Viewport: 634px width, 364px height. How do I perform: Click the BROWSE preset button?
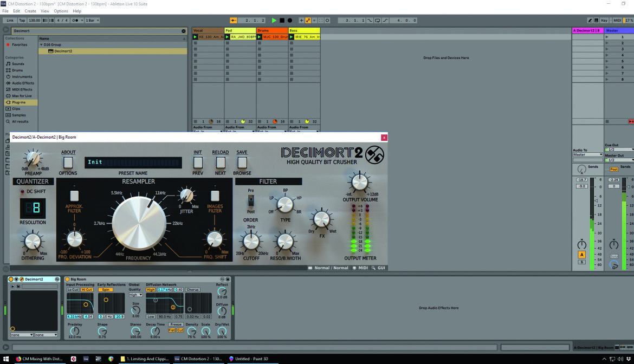(242, 162)
